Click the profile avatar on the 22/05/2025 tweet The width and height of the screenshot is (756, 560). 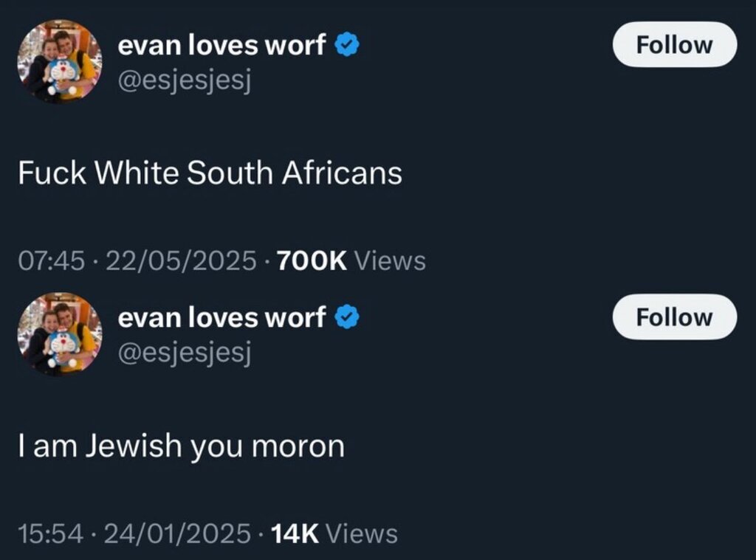[60, 61]
